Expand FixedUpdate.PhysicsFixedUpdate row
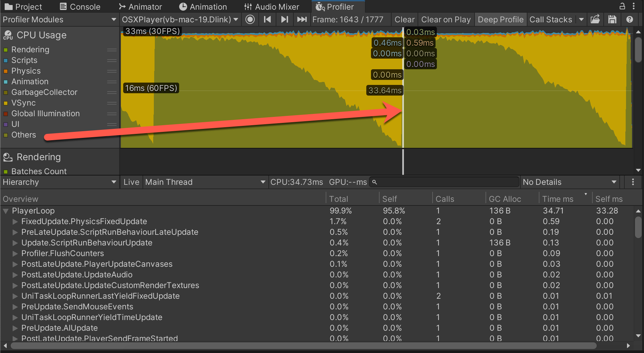Screen dimensions: 644x353 [15, 221]
